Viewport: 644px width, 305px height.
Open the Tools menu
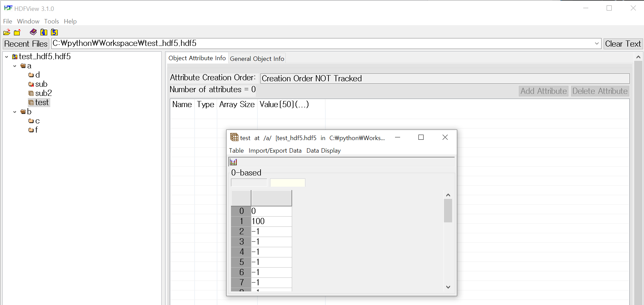click(51, 21)
